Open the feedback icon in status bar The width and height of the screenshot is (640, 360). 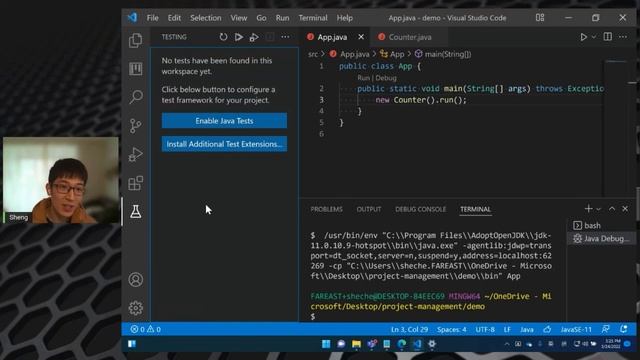tap(606, 329)
